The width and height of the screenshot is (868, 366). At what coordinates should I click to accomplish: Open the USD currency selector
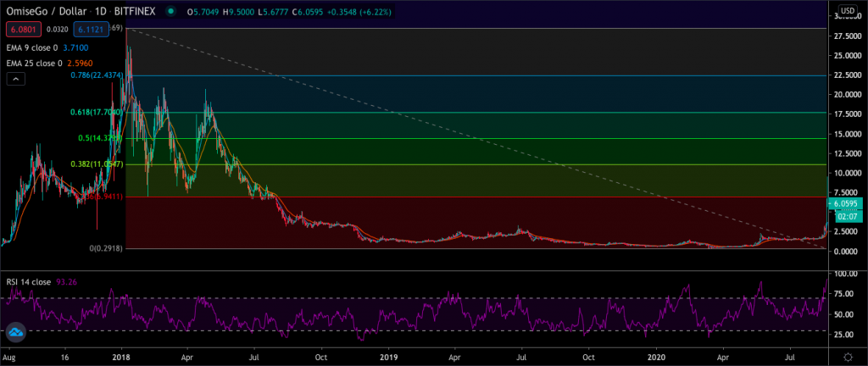[x=846, y=10]
